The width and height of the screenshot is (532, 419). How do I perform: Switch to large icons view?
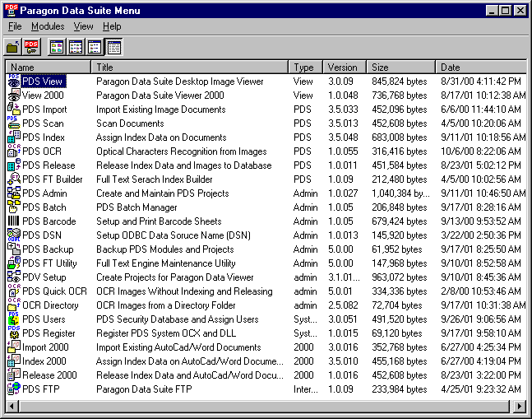(x=57, y=47)
